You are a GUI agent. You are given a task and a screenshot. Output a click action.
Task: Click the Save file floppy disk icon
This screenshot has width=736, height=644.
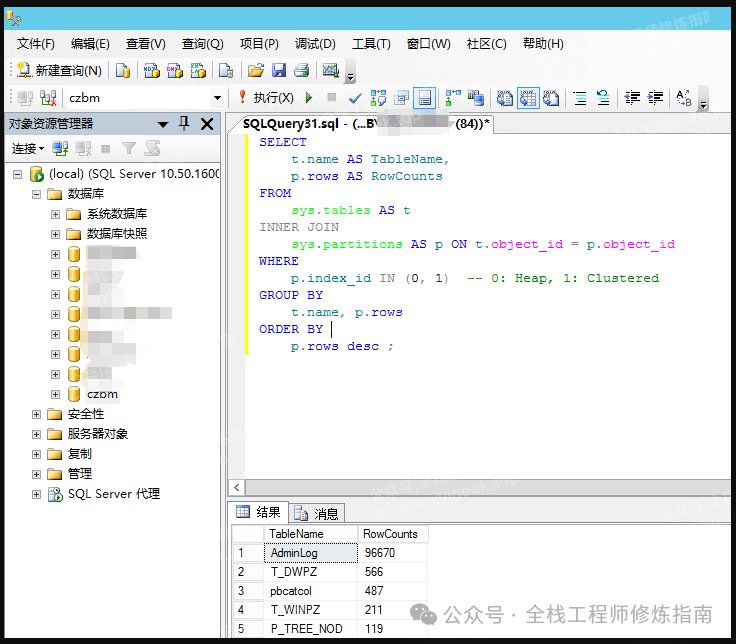tap(279, 71)
